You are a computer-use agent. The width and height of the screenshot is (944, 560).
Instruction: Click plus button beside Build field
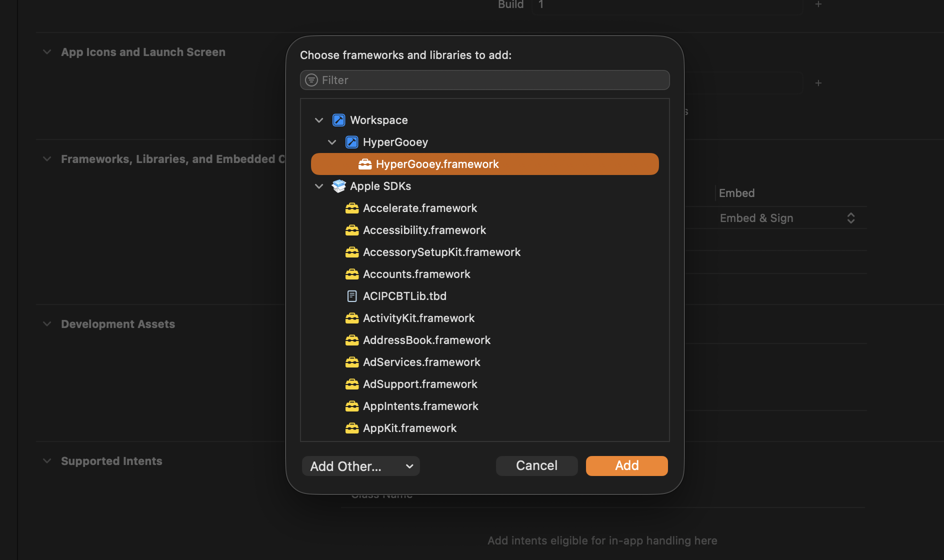(x=818, y=4)
